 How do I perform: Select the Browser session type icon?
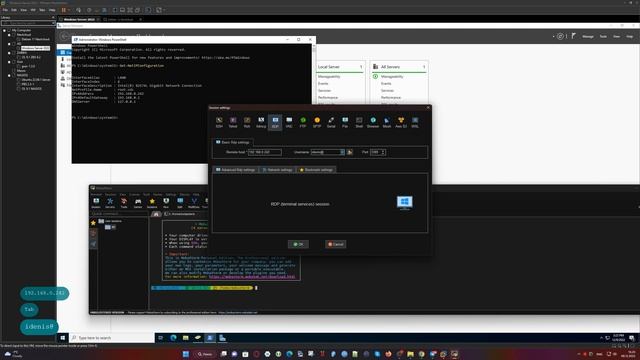tap(373, 122)
